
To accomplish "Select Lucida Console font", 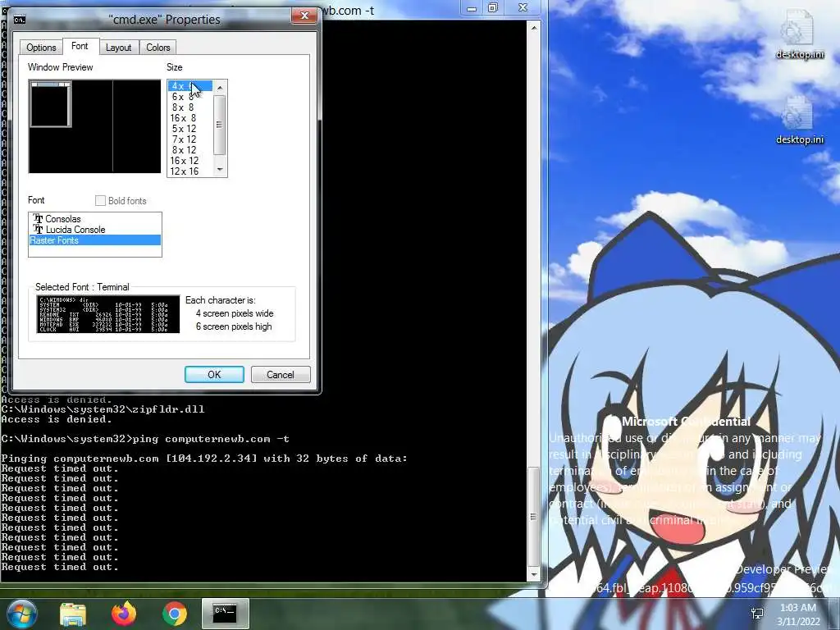I will (x=95, y=230).
